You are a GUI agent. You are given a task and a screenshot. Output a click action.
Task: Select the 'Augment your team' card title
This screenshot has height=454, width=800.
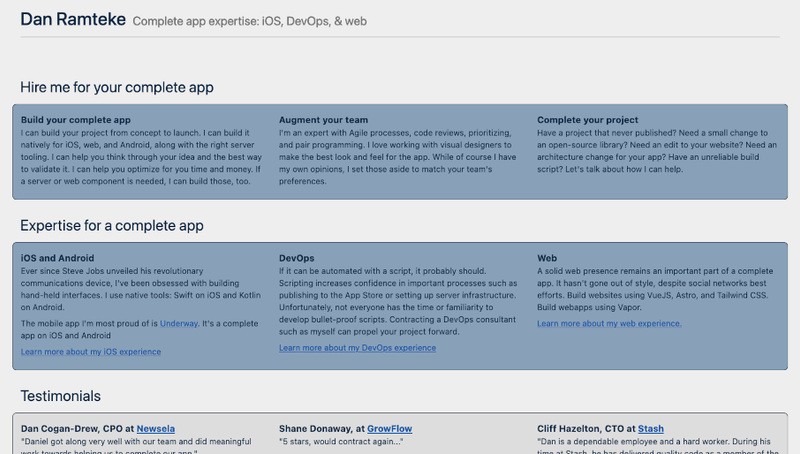(x=322, y=120)
